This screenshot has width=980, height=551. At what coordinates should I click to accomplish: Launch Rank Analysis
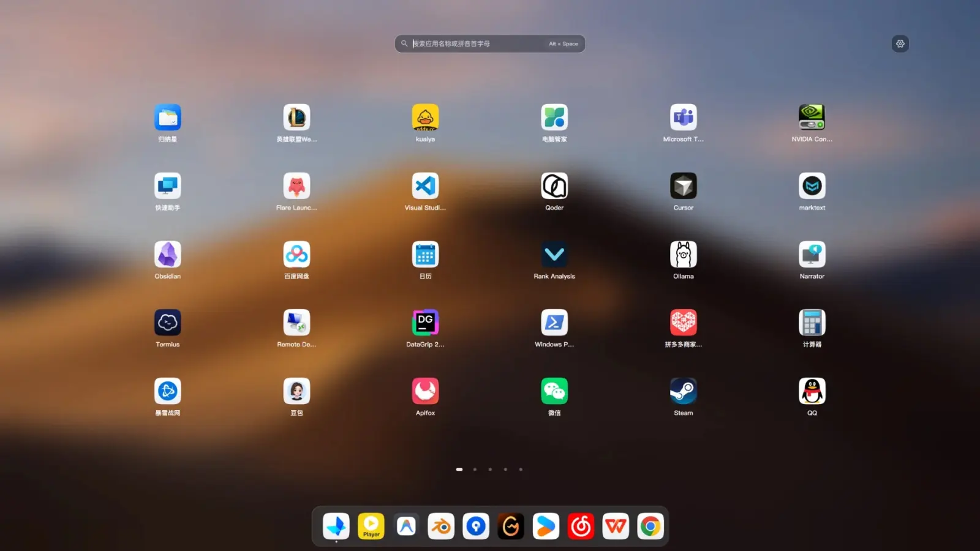pos(554,255)
